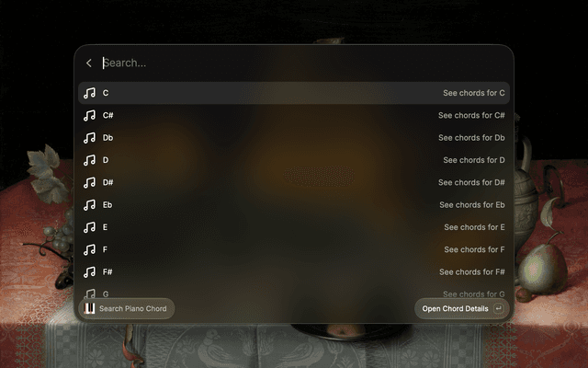Screen dimensions: 588x368
Task: Click the piano keys icon in footer
Action: (x=89, y=309)
